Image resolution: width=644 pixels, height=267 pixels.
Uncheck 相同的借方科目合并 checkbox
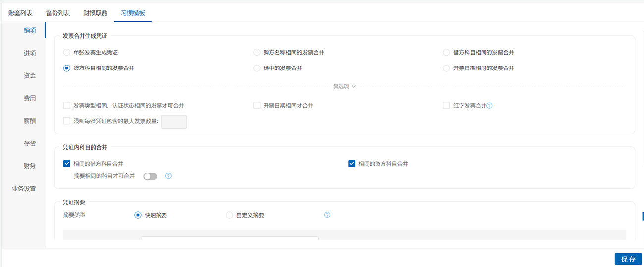coord(67,164)
